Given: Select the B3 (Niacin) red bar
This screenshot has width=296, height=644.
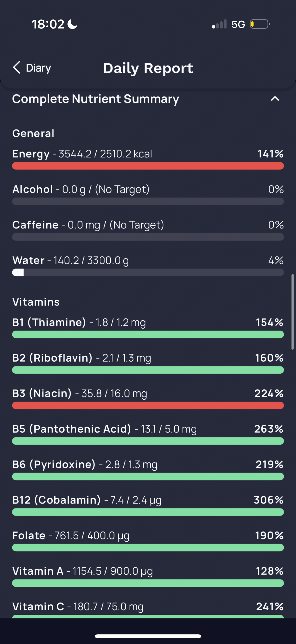Looking at the screenshot, I should (x=148, y=406).
